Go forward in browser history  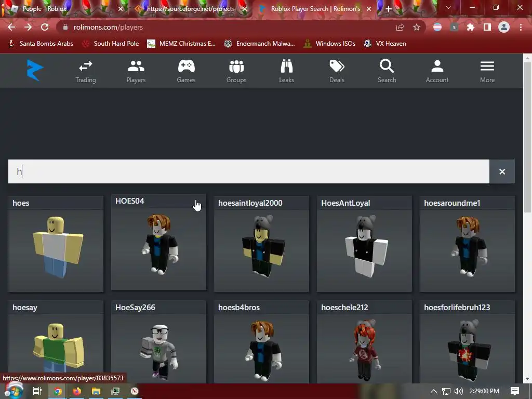coord(28,27)
